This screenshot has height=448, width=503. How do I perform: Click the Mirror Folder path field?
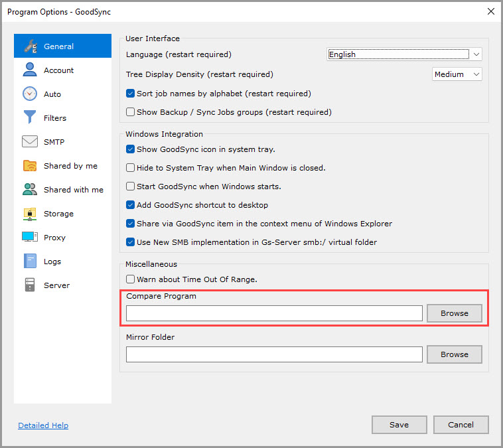click(274, 354)
